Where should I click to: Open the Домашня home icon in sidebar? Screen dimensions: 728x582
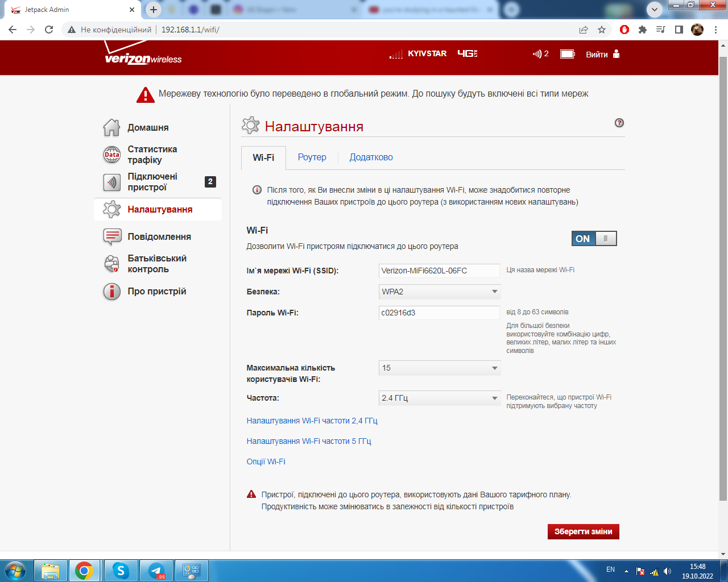[111, 127]
